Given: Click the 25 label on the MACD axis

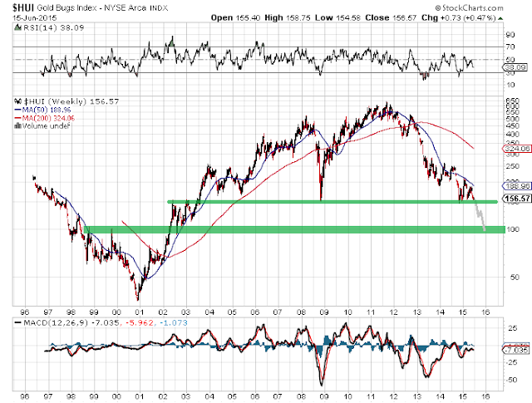Looking at the screenshot, I should coord(512,328).
